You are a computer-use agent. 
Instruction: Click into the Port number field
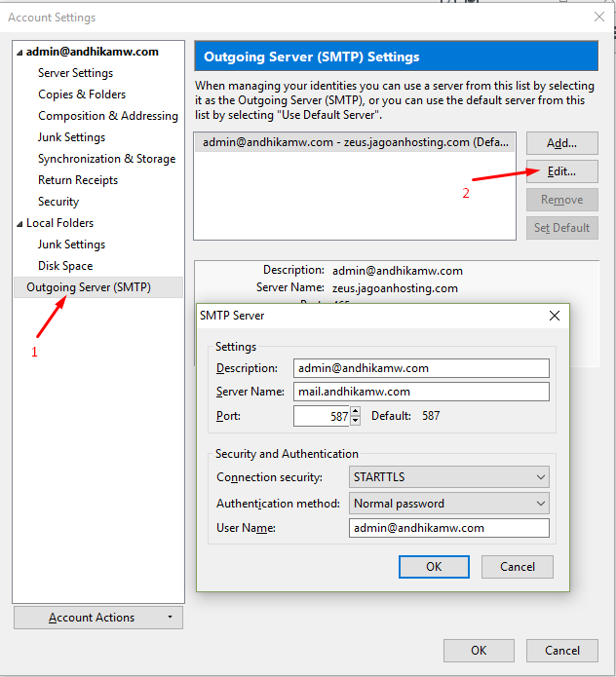point(322,416)
